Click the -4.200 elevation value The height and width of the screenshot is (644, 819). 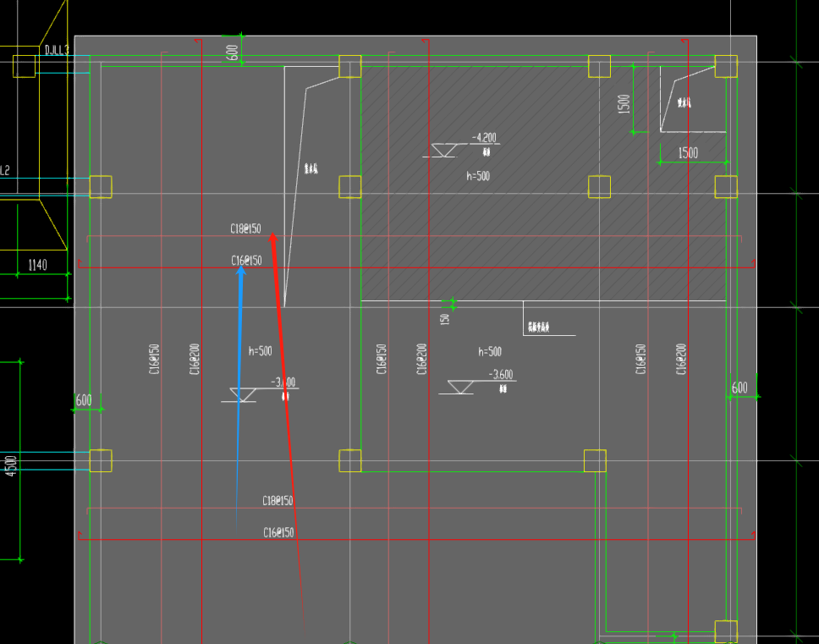484,138
